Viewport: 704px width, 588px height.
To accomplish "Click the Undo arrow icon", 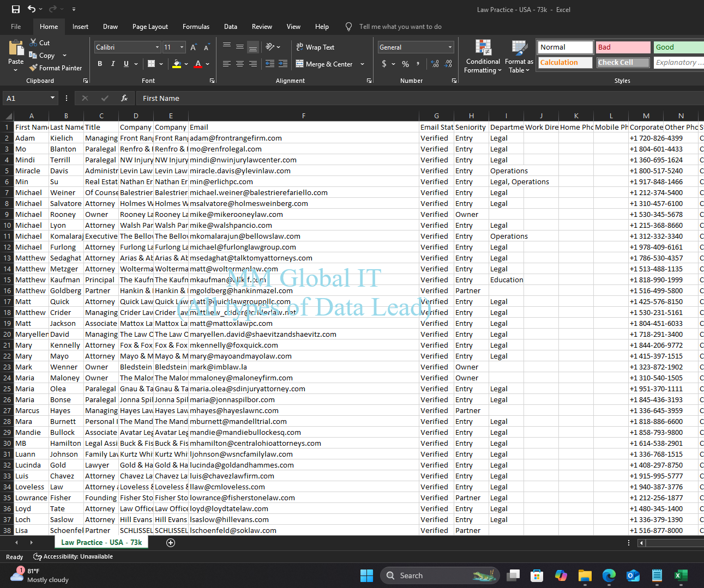I will point(32,9).
